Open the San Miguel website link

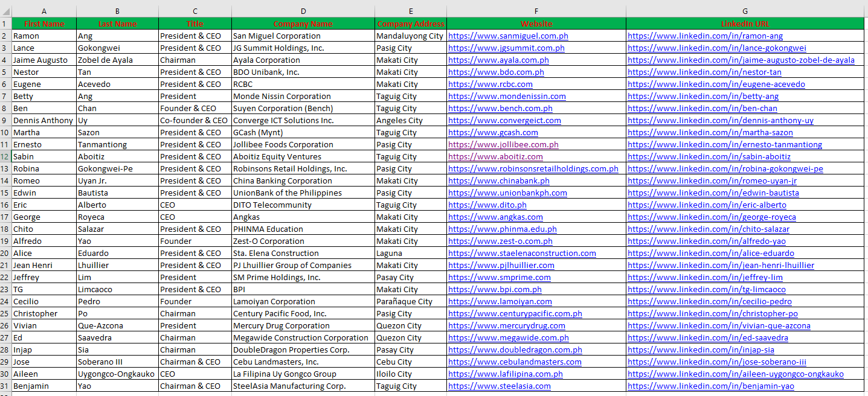(x=508, y=36)
